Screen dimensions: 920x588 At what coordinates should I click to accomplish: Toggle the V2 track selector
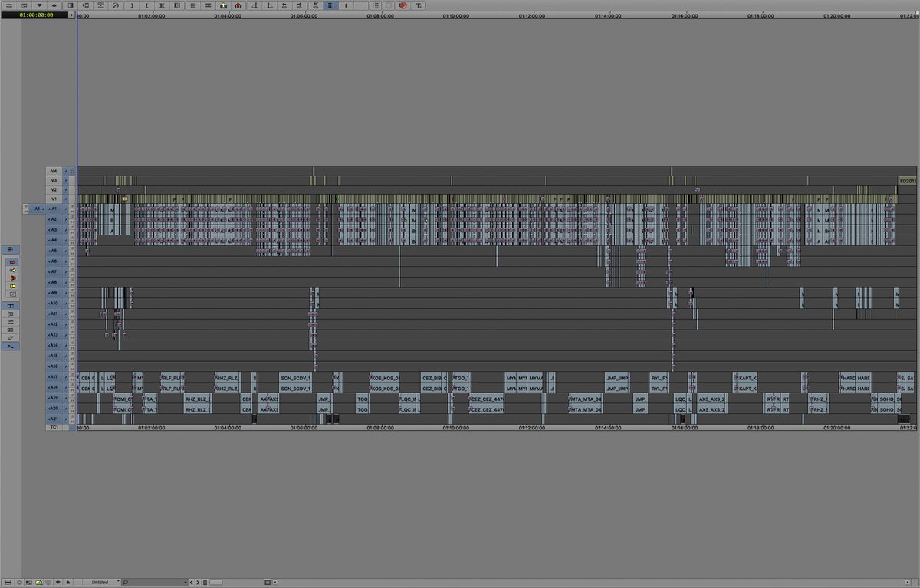(54, 189)
